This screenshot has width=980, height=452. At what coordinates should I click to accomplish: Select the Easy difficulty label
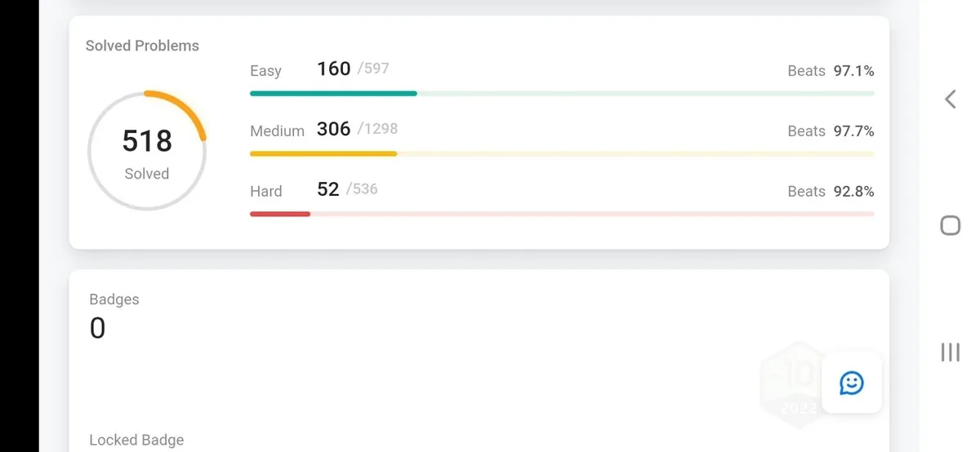(265, 71)
